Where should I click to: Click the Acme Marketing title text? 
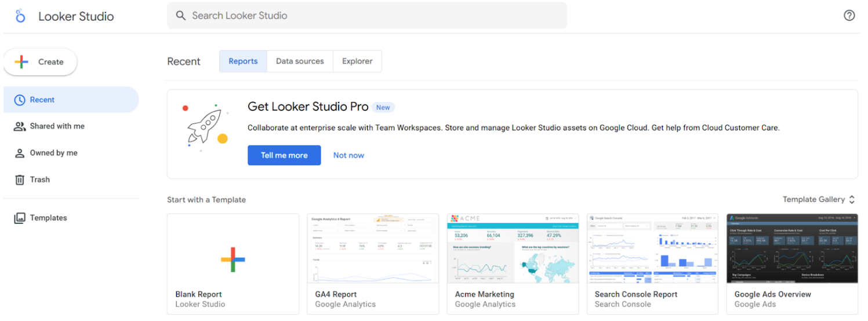coord(485,294)
